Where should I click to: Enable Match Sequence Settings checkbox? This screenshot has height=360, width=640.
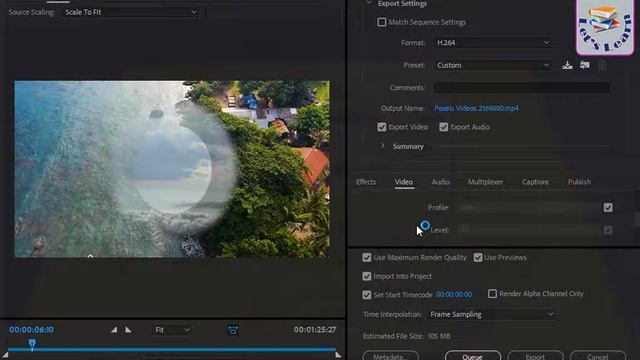(382, 22)
